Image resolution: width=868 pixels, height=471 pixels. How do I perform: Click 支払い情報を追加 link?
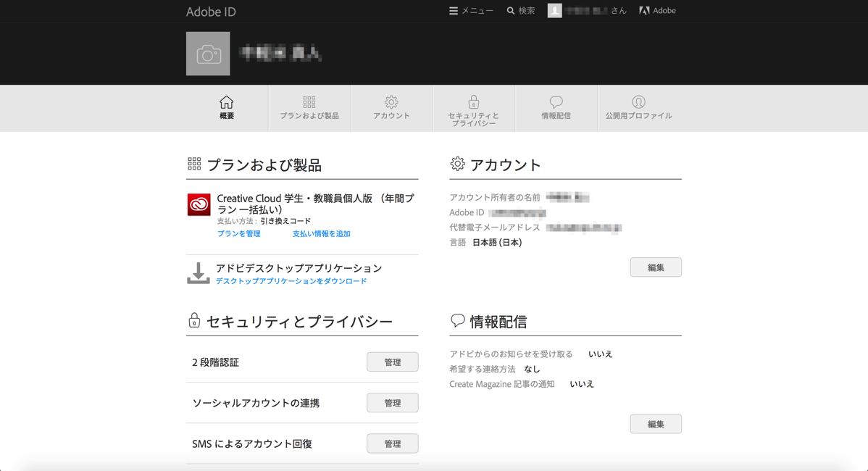pos(321,233)
